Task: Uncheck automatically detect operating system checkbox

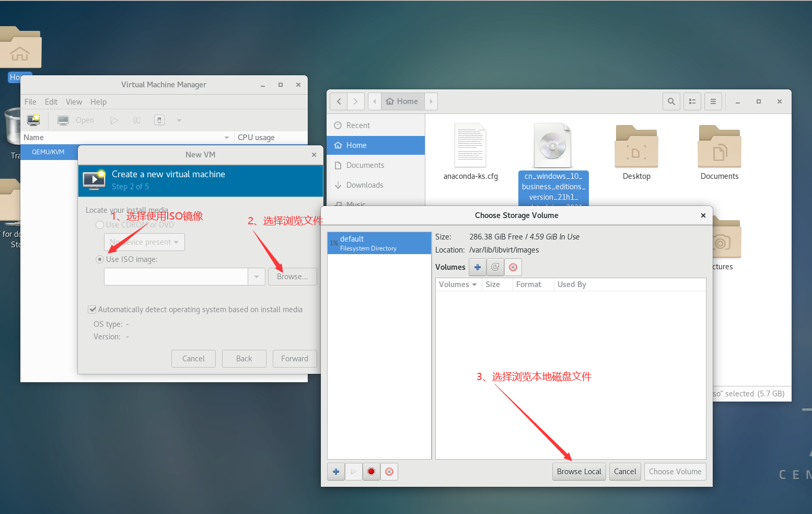Action: 92,309
